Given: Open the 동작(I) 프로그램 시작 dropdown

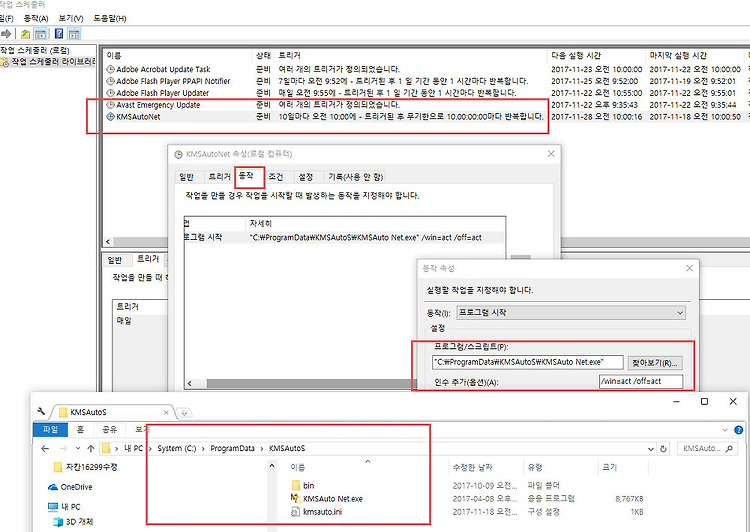Looking at the screenshot, I should [680, 313].
